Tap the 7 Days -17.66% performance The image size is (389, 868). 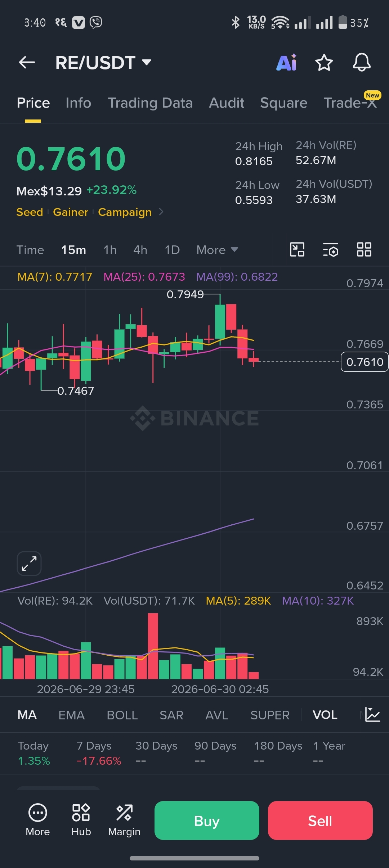point(99,753)
